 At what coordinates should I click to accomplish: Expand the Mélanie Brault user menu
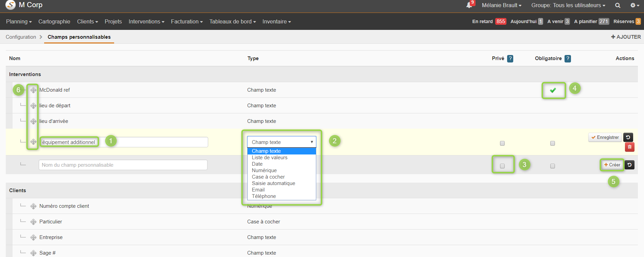tap(501, 5)
